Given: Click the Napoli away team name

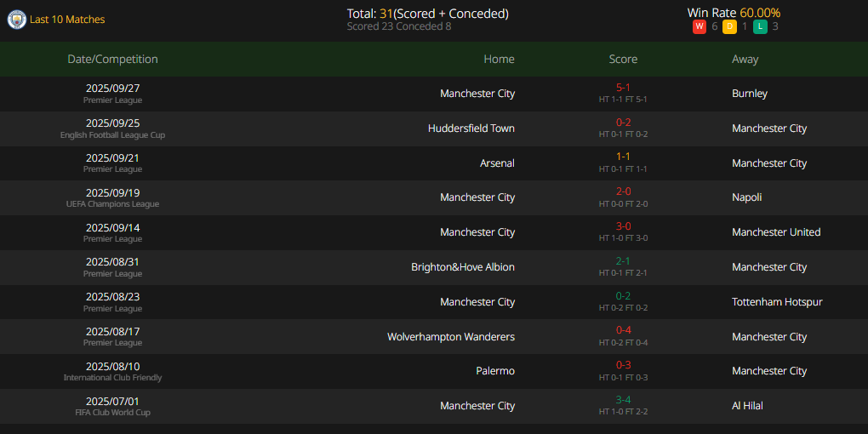Looking at the screenshot, I should point(746,197).
